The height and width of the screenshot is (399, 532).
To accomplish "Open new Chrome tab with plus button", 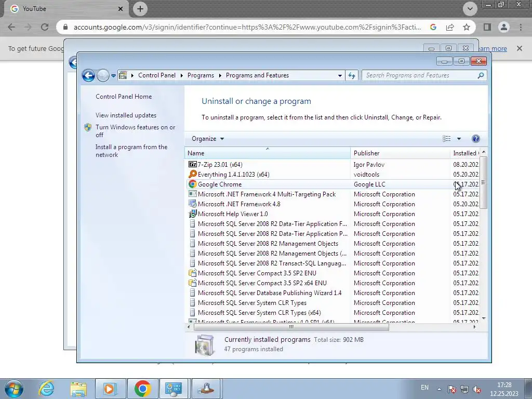I will click(x=140, y=9).
